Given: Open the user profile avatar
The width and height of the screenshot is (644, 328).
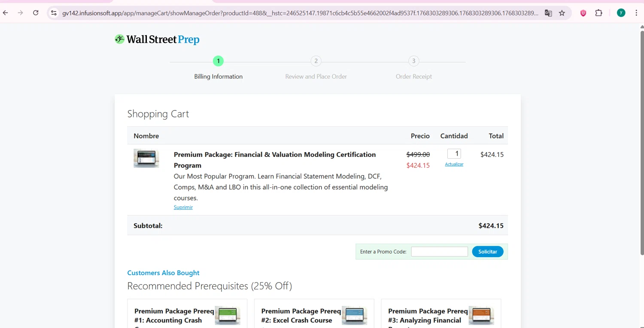Looking at the screenshot, I should pos(621,13).
